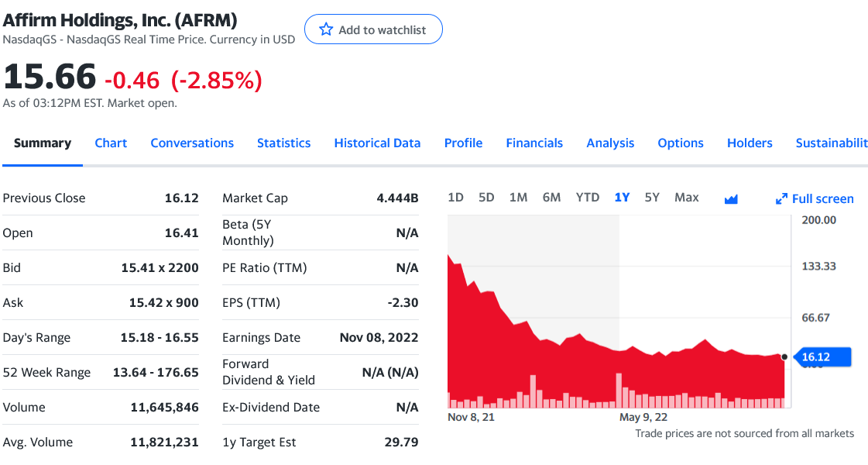
Task: Click the Previous Close value 16.12
Action: click(x=181, y=198)
